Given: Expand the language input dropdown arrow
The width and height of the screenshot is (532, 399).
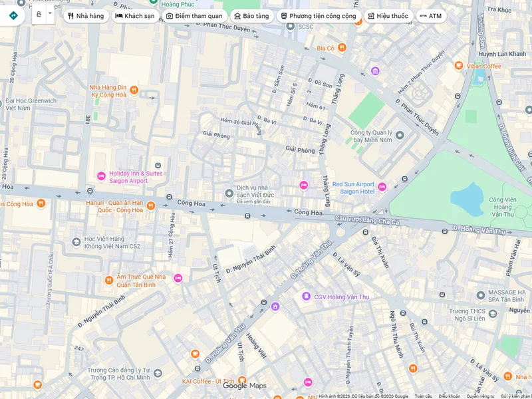Looking at the screenshot, I should 50,14.
